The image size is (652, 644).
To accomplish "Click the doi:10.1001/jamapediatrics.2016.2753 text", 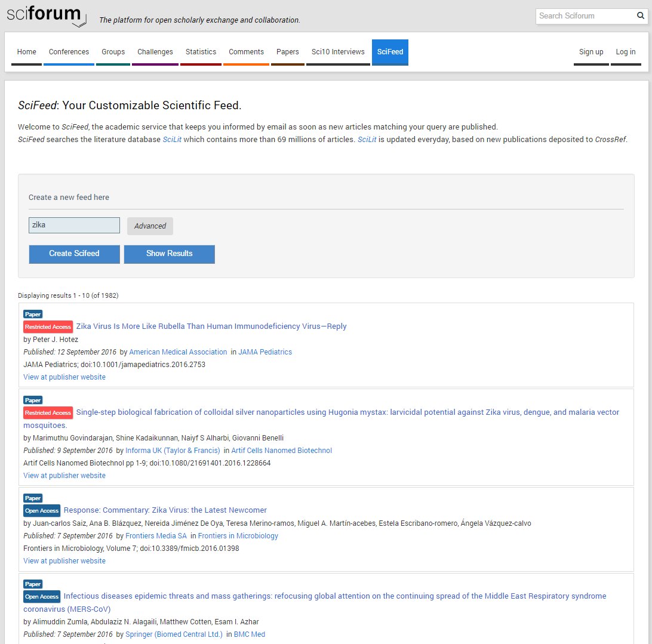I will tap(143, 365).
